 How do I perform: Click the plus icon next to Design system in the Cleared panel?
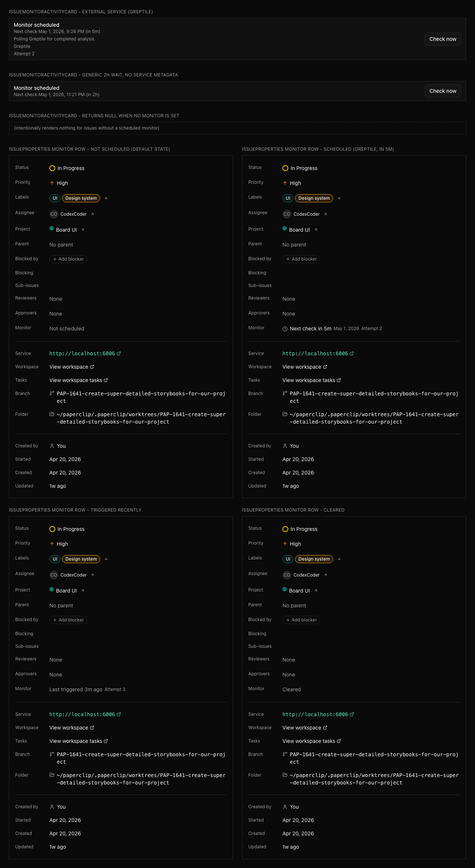[x=339, y=559]
